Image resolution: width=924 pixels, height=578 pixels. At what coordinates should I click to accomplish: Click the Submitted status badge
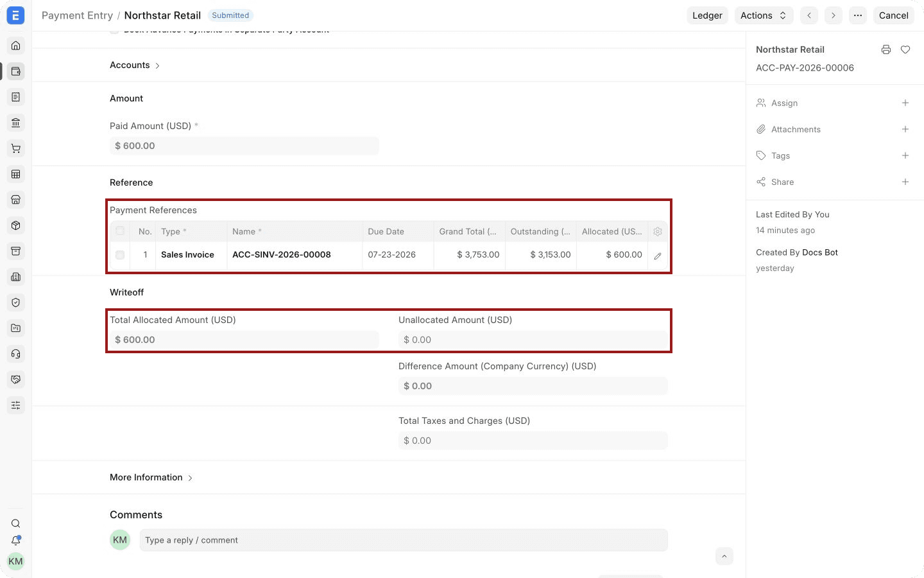[x=230, y=15]
